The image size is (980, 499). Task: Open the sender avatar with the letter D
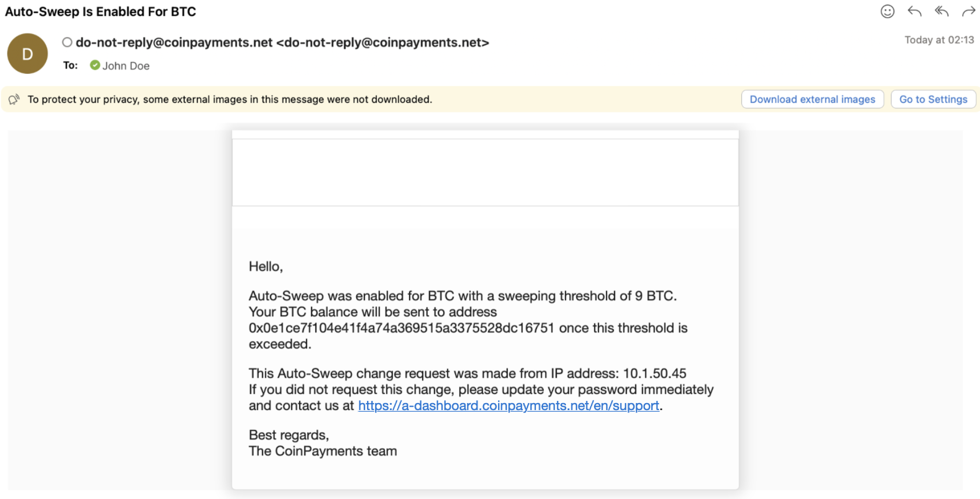pyautogui.click(x=27, y=53)
